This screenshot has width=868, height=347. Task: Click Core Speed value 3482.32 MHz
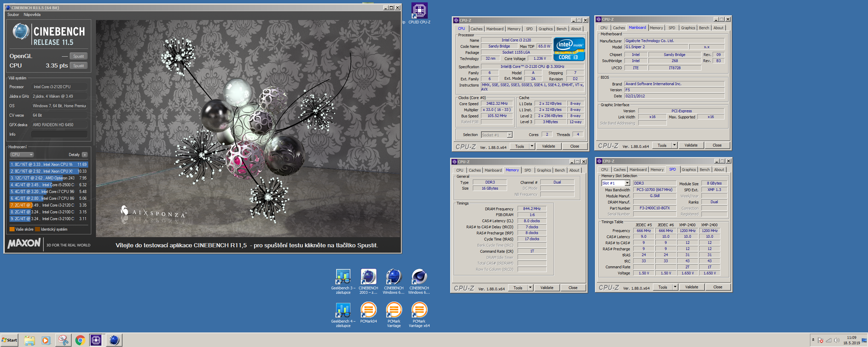(497, 103)
